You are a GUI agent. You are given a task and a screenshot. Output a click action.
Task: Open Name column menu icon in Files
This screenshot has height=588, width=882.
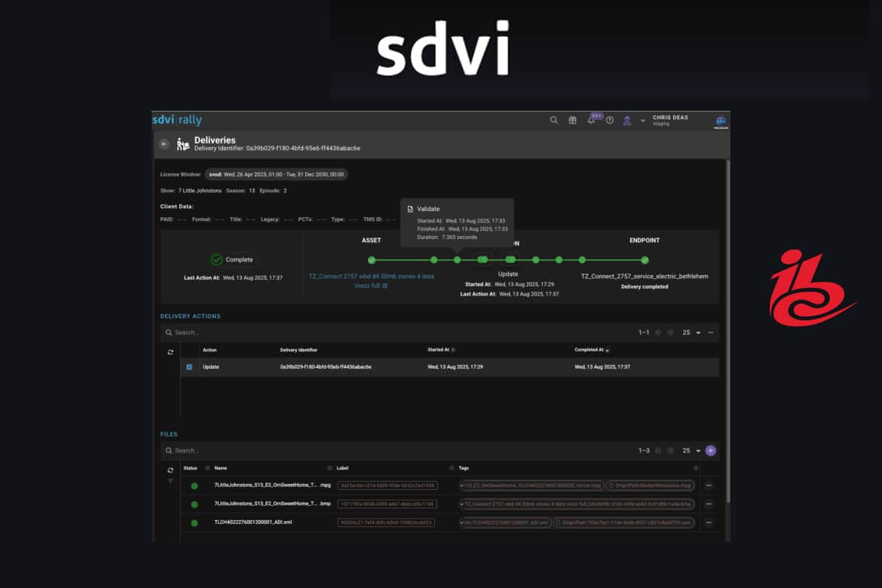(x=329, y=468)
